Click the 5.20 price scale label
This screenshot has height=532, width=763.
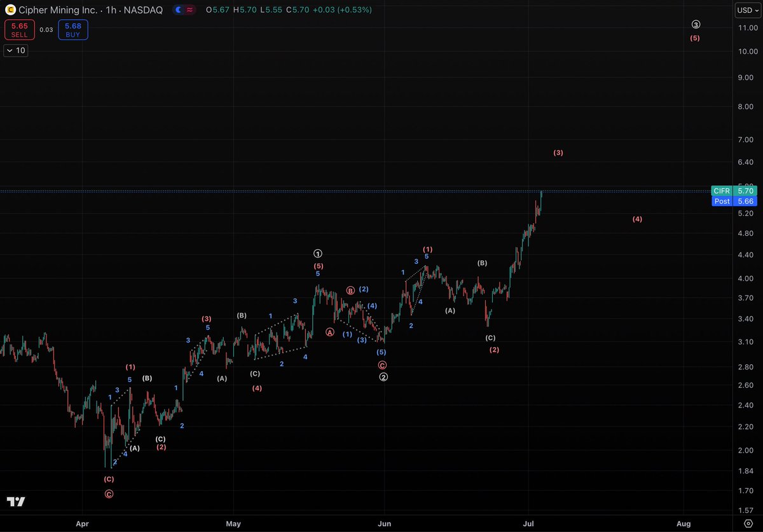click(x=745, y=214)
